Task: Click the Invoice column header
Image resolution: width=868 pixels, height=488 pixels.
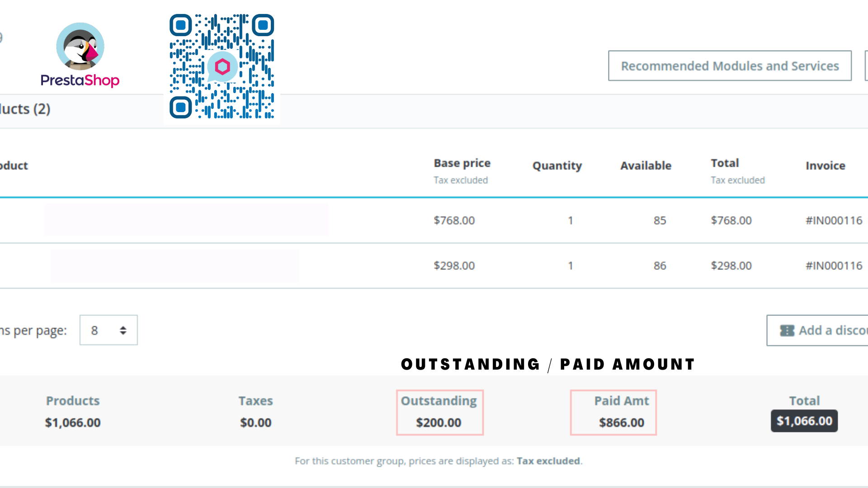Action: pos(826,166)
